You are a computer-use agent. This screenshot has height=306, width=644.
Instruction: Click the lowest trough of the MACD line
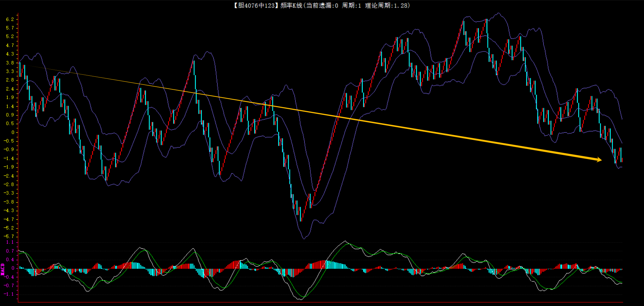click(300, 299)
